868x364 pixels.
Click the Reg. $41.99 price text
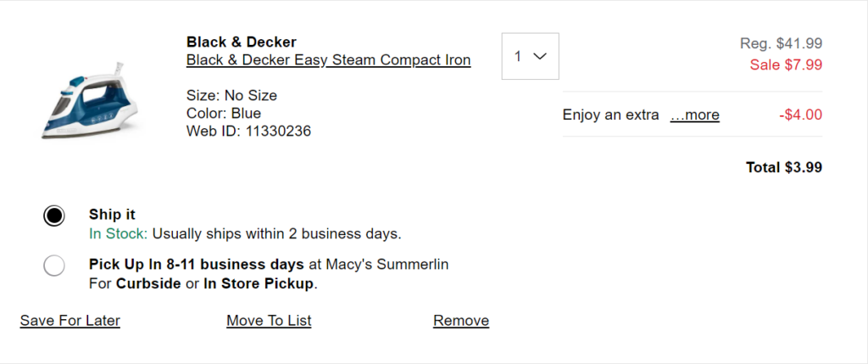click(781, 44)
